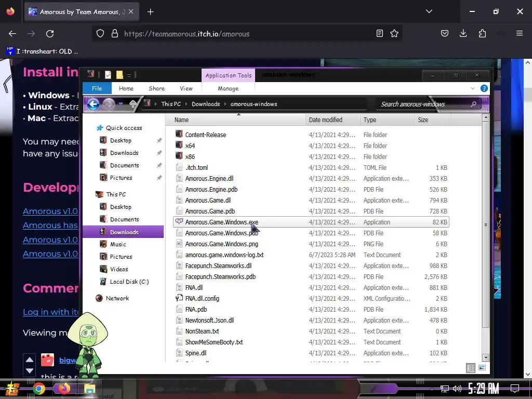Select NonSteam.txt file
This screenshot has width=532, height=399.
(202, 331)
